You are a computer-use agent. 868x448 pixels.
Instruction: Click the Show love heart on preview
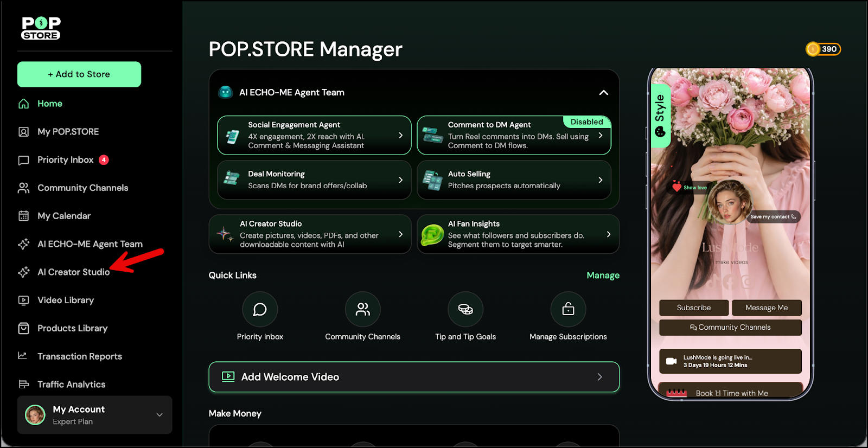click(677, 187)
